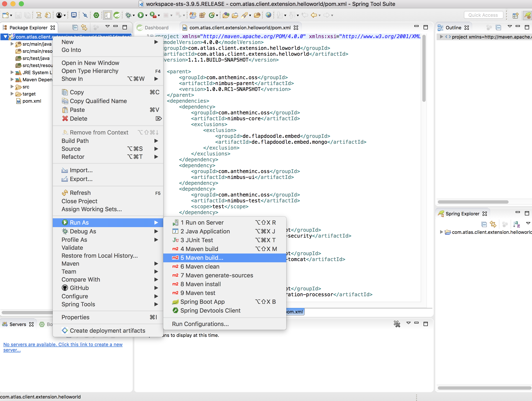This screenshot has width=532, height=401.
Task: Open Package Explorer view menu triangle
Action: pyautogui.click(x=108, y=26)
